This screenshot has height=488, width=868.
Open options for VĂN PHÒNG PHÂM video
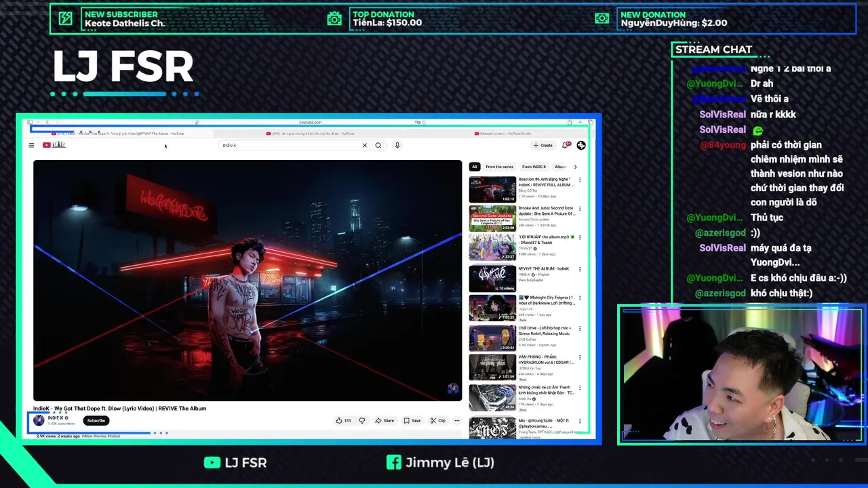click(x=580, y=358)
